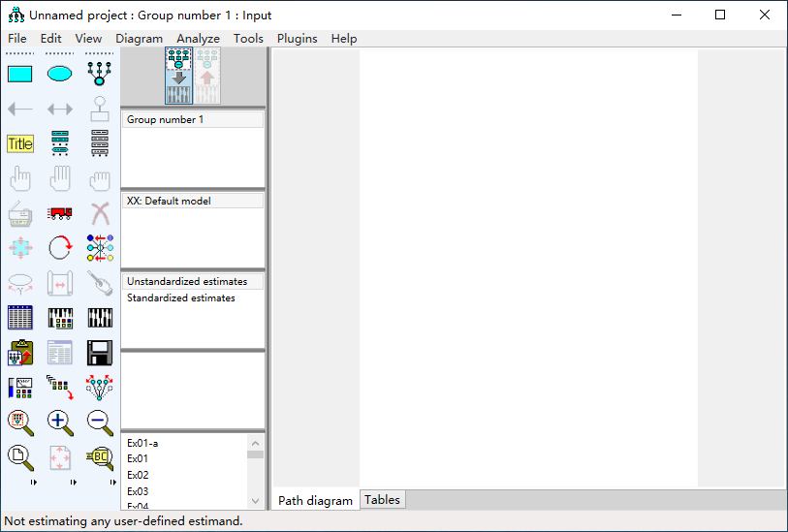Select the add unique variable tool
Screen dimensions: 788x532
click(x=100, y=109)
